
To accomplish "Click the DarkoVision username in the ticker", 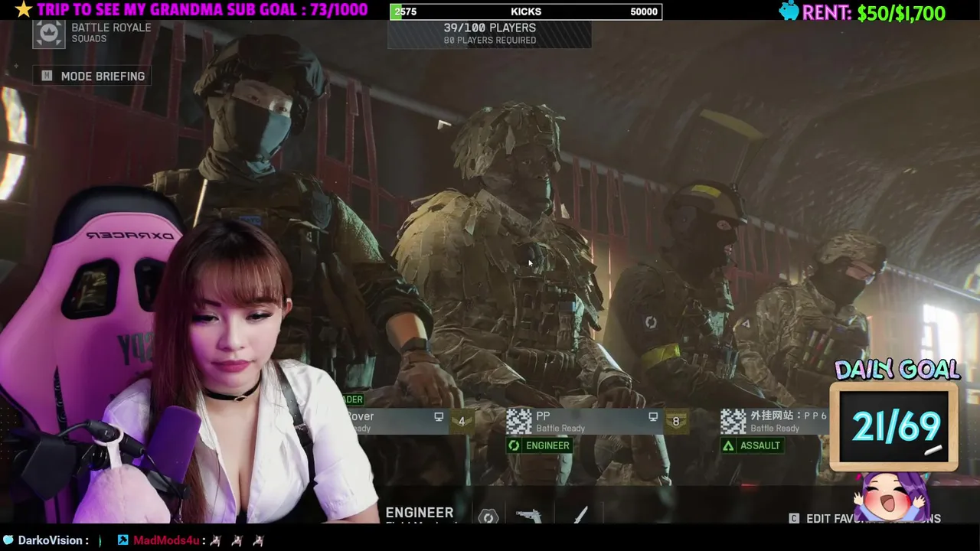I will tap(50, 540).
